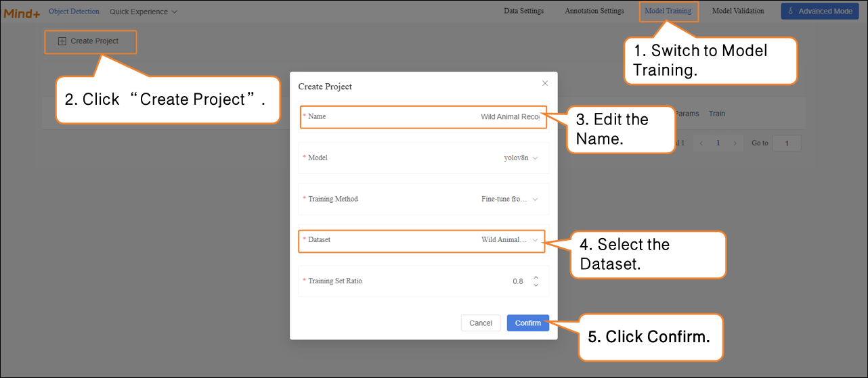Open the Model Validation tab

click(737, 11)
